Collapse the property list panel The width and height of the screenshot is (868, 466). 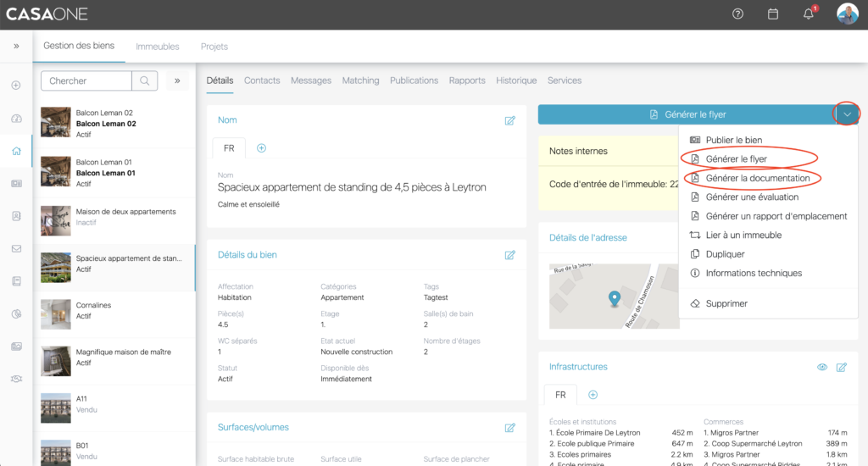click(176, 80)
